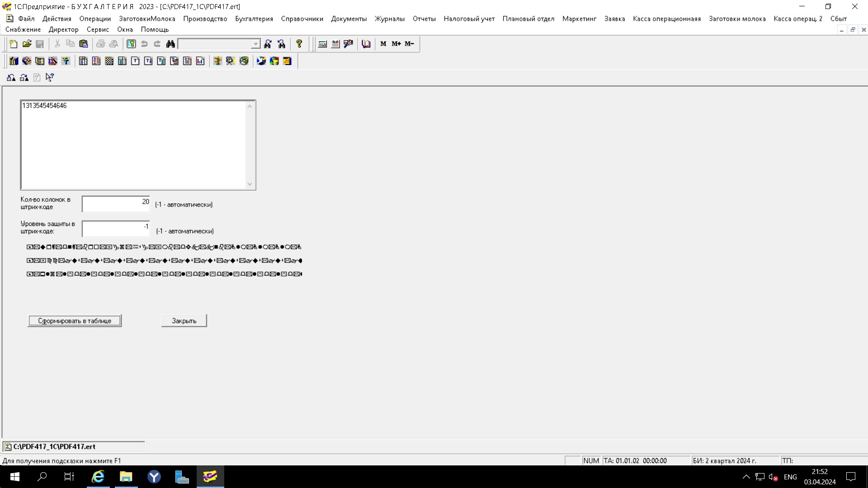Click the first books icon on second toolbar
Viewport: 868px width, 488px height.
[14, 61]
